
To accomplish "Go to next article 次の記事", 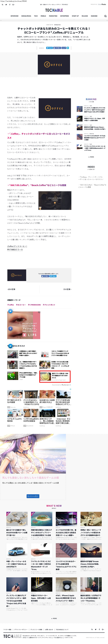I will 67,289.
